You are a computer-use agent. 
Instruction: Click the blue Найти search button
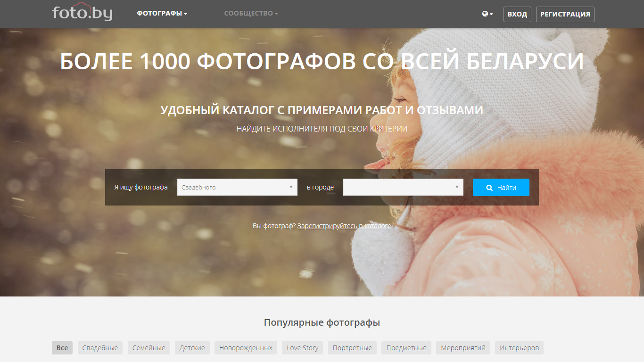(501, 187)
